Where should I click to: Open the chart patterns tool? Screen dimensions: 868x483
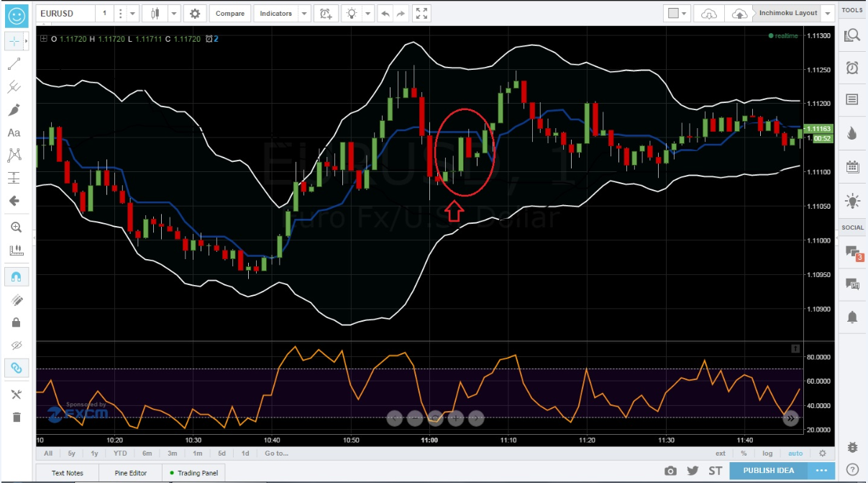pyautogui.click(x=14, y=155)
